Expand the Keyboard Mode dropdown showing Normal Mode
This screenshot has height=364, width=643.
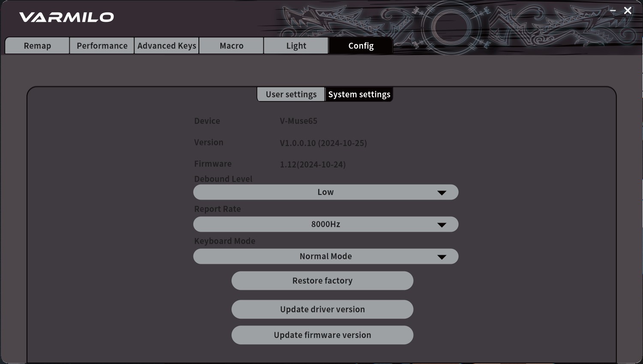[x=326, y=257]
